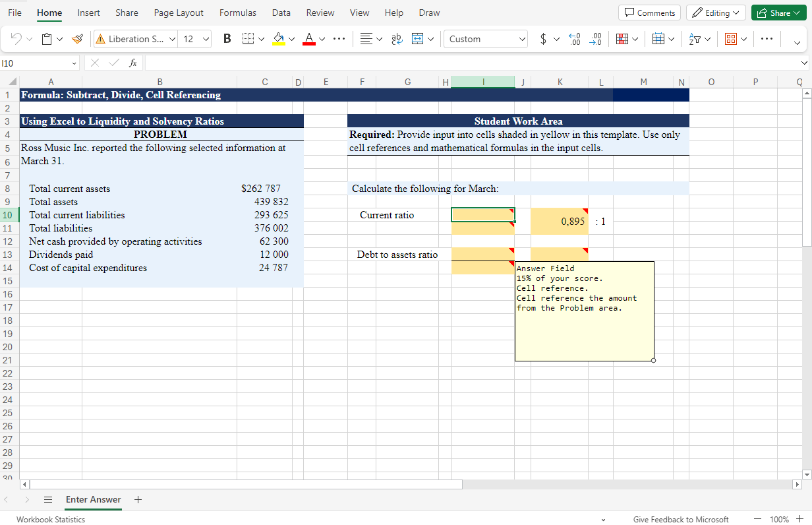Open the Comments panel
The width and height of the screenshot is (812, 525).
(649, 12)
